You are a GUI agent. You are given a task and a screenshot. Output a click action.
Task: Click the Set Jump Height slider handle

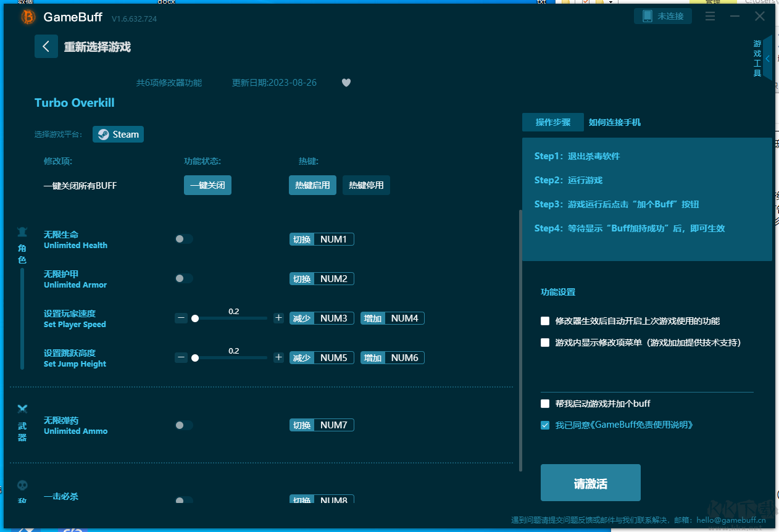[x=195, y=358]
